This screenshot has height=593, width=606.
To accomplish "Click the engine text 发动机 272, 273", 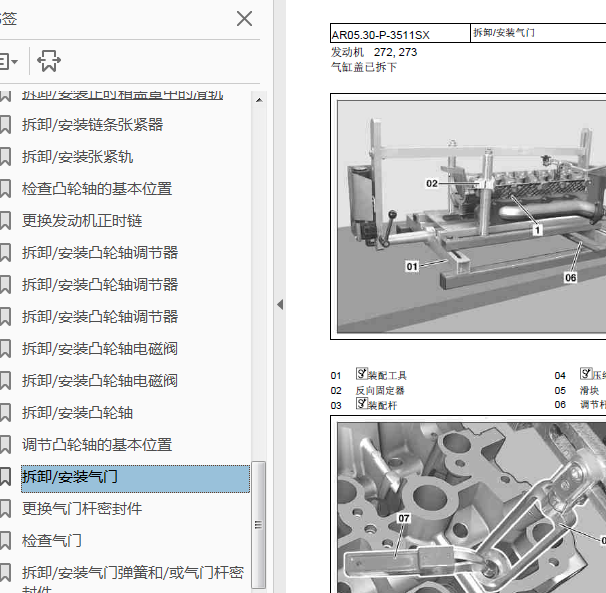I will click(x=374, y=52).
